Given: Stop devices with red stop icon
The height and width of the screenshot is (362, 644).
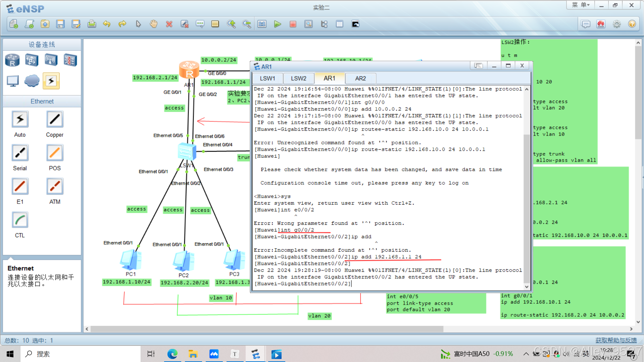Looking at the screenshot, I should tap(293, 24).
